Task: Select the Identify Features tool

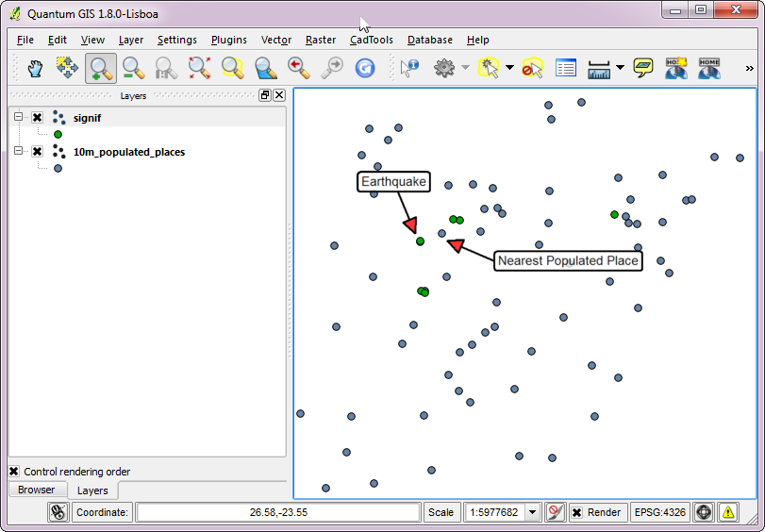Action: (x=409, y=68)
